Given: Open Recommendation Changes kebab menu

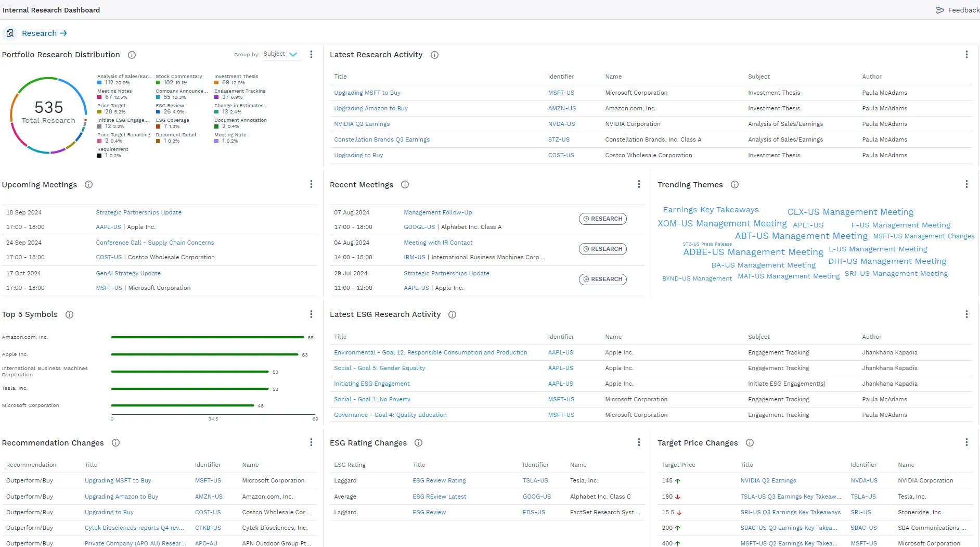Looking at the screenshot, I should click(311, 442).
